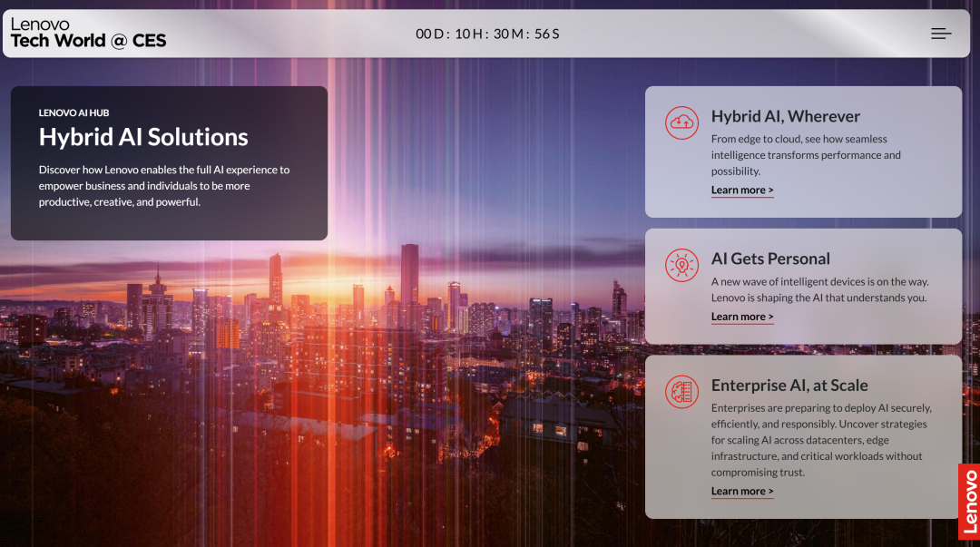Click the red vertical Lenovo logo badge
This screenshot has height=547, width=980.
coord(969,502)
